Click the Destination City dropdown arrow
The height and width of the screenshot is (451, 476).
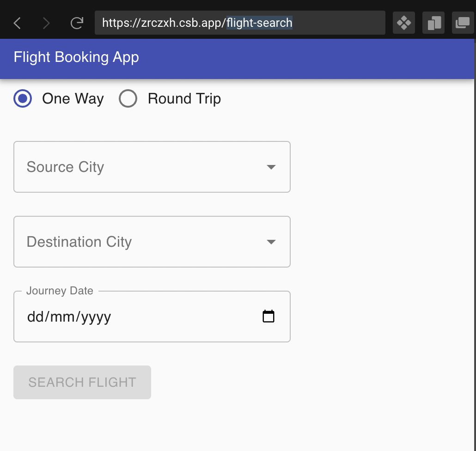(271, 242)
